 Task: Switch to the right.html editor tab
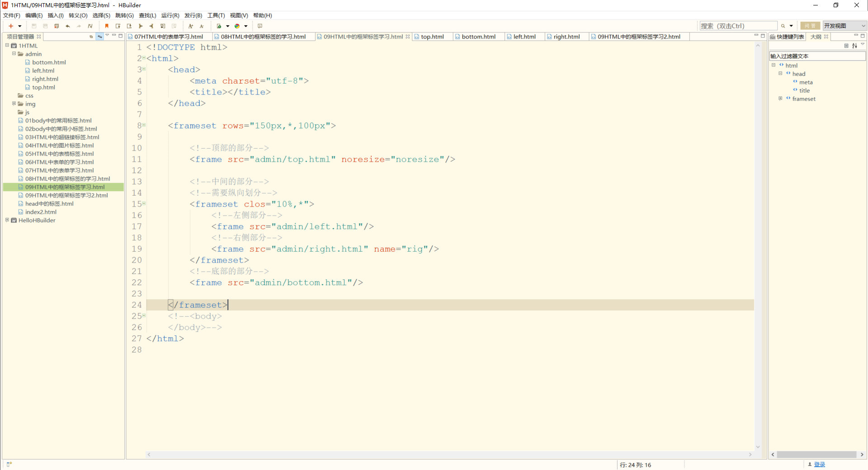(566, 37)
